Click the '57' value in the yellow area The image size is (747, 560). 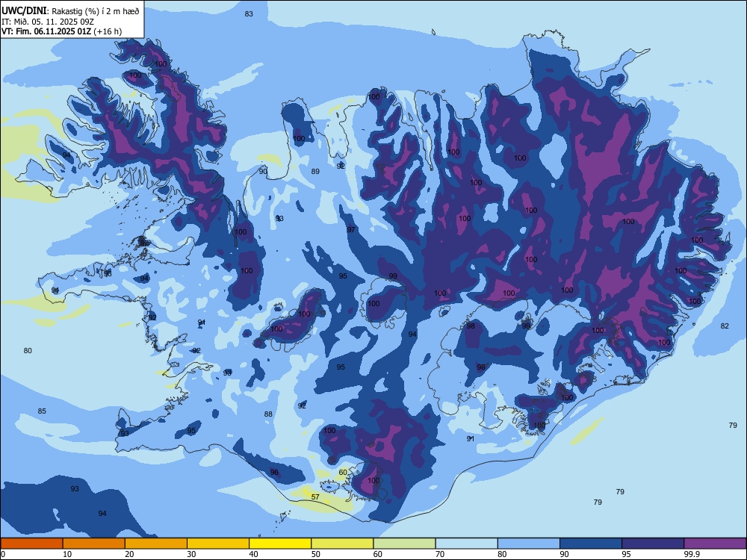[x=315, y=497]
